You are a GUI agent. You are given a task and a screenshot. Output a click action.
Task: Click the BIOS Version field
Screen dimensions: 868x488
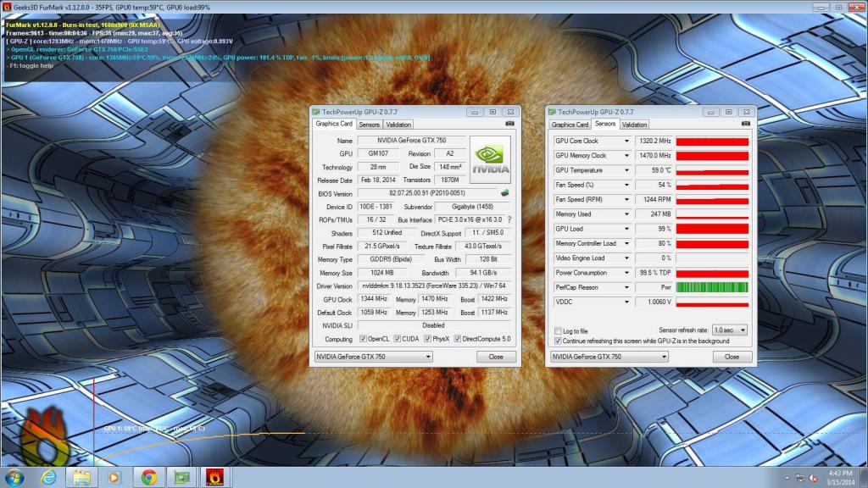427,193
